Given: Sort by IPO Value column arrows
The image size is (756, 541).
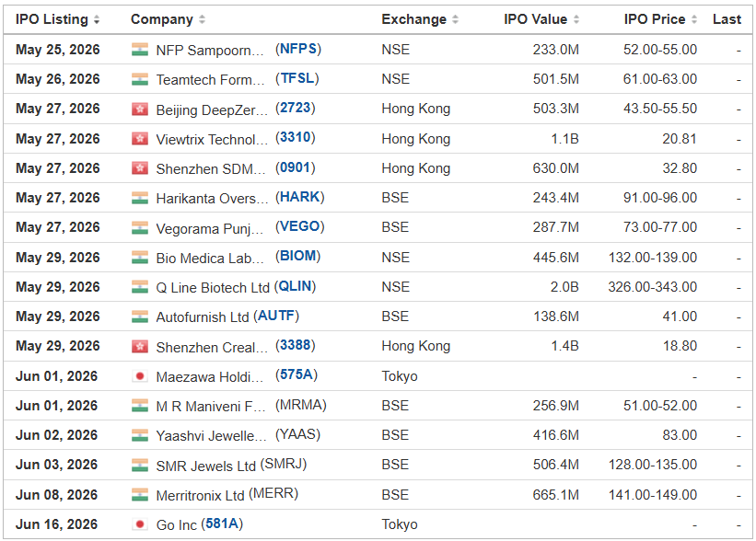Looking at the screenshot, I should (x=576, y=19).
